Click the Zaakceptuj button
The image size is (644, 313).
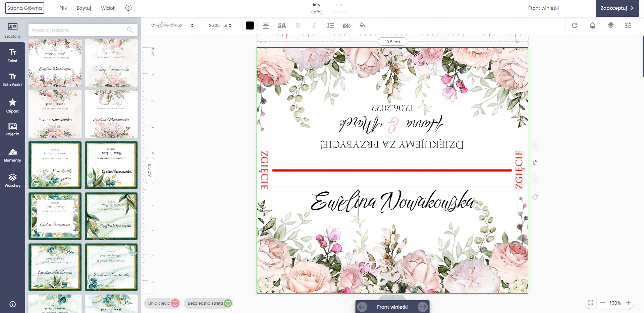point(617,8)
